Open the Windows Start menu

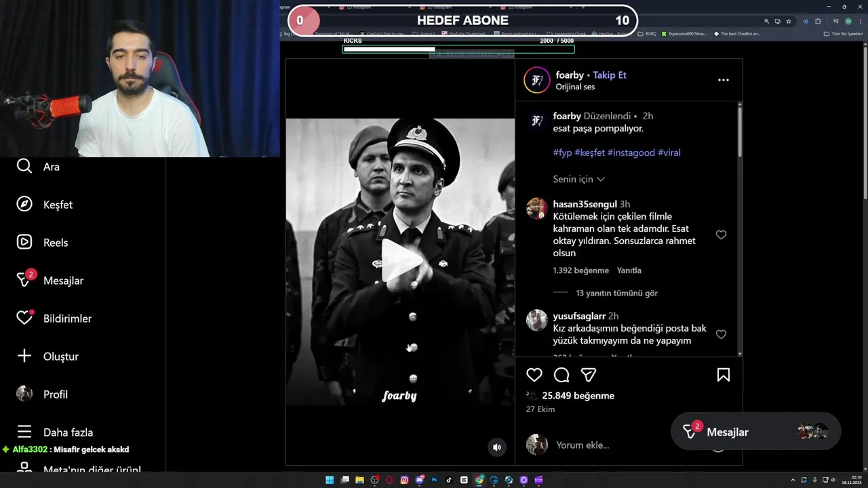[x=330, y=480]
